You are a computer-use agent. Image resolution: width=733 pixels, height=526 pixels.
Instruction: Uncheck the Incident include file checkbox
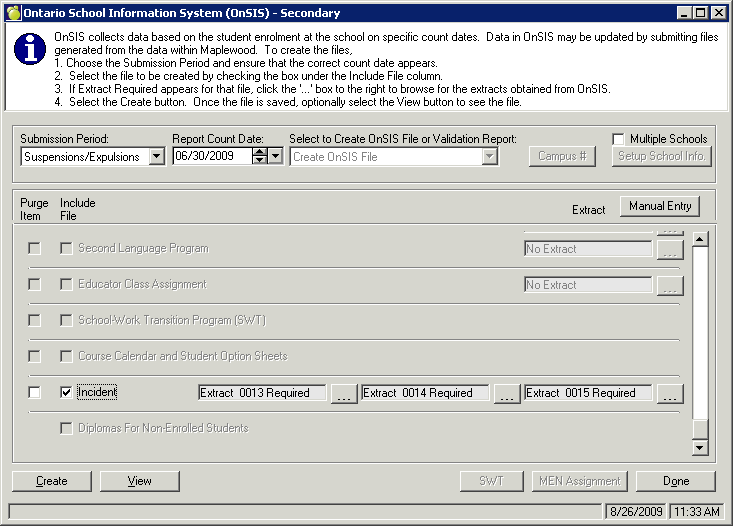click(67, 393)
